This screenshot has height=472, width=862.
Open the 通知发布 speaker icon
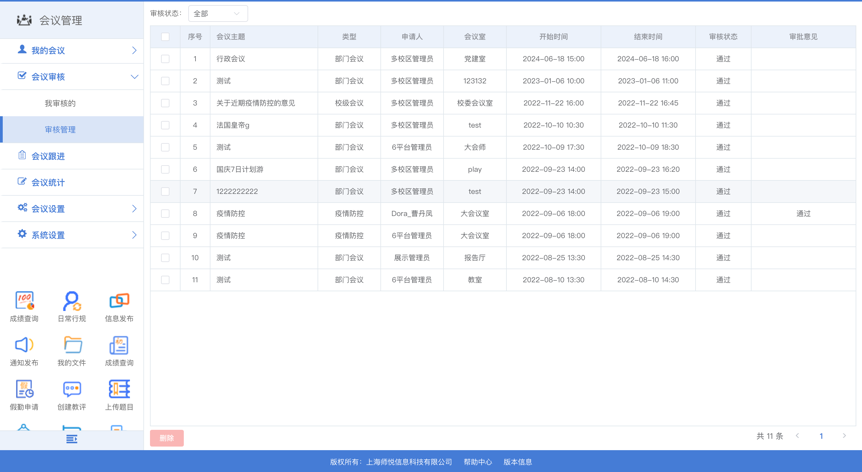coord(24,345)
